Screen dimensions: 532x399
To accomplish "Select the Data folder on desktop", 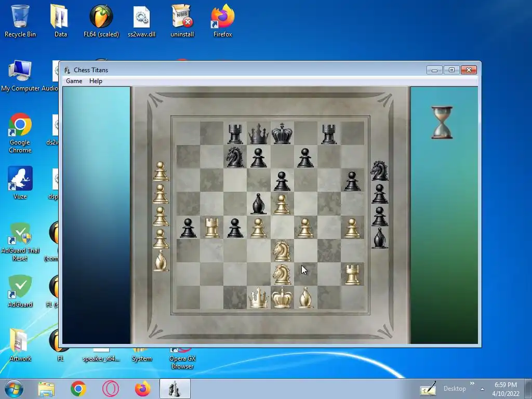I will (60, 20).
